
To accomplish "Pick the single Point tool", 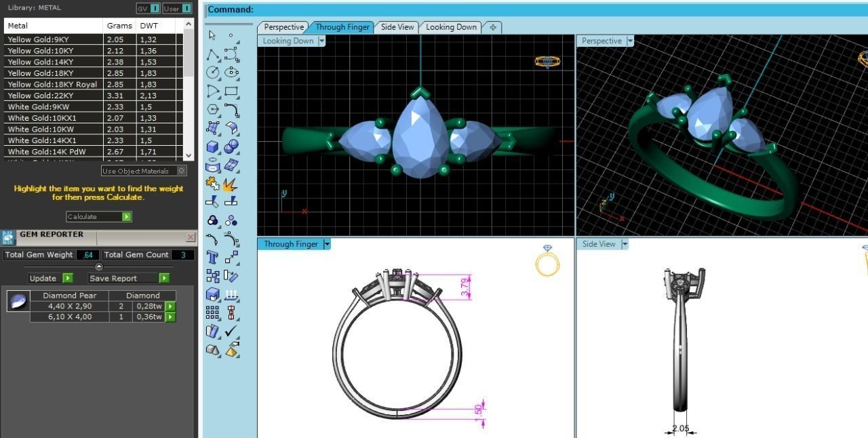I will pyautogui.click(x=231, y=36).
